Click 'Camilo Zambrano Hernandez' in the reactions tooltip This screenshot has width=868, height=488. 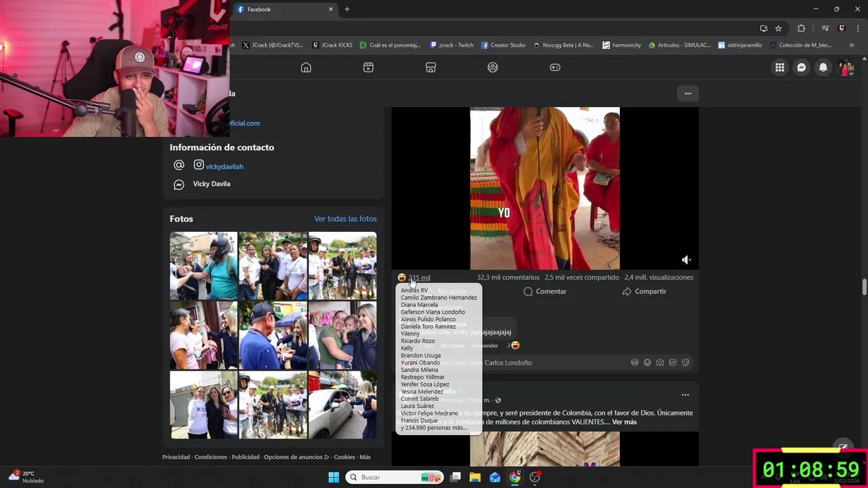439,298
